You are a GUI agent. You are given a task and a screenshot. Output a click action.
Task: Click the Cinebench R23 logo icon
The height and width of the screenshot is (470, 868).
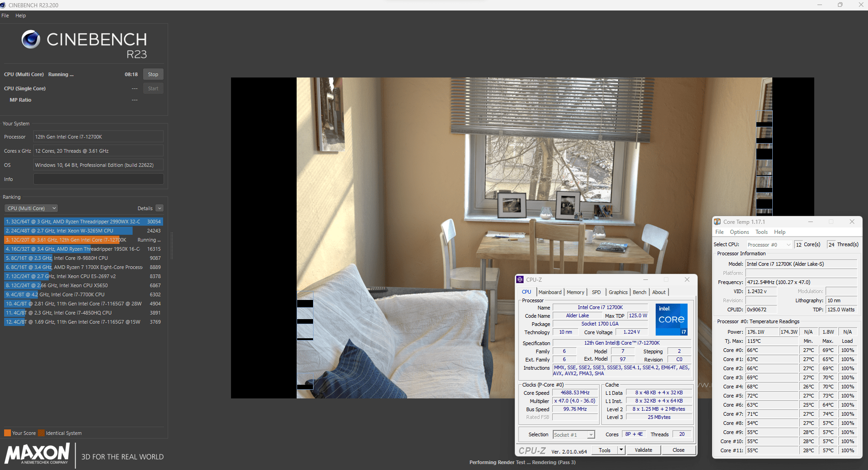(x=31, y=39)
